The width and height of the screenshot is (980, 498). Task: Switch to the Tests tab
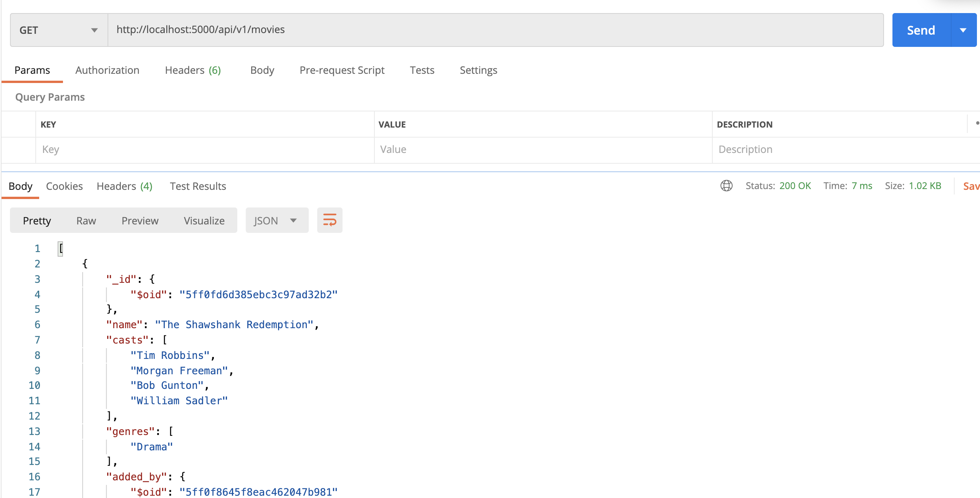pos(422,70)
